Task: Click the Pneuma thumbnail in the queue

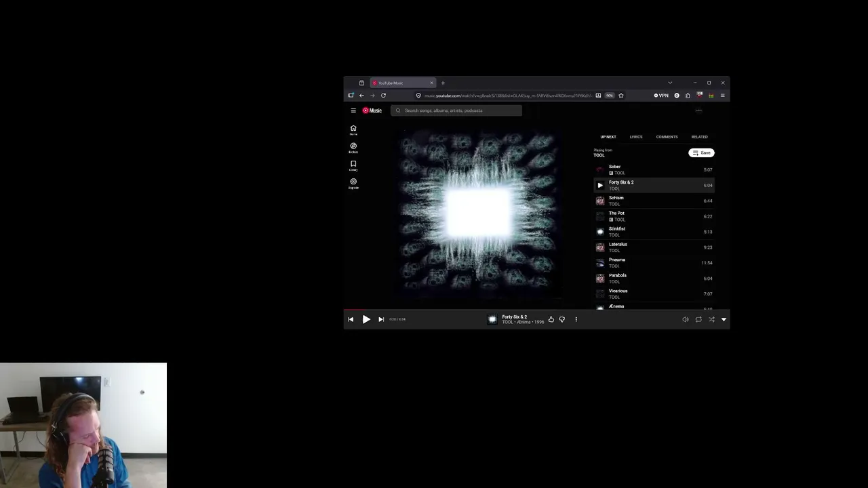Action: (x=599, y=263)
